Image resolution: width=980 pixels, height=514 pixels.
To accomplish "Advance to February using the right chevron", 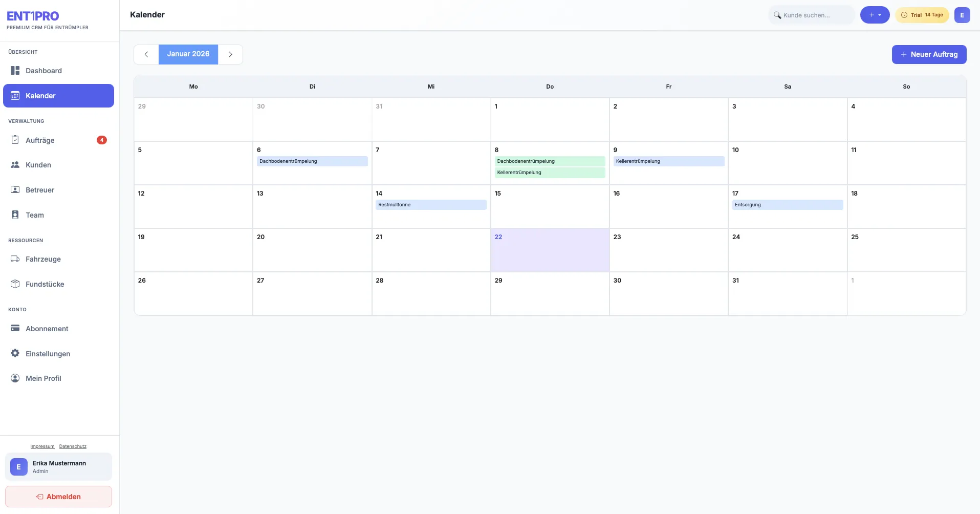I will pos(230,54).
